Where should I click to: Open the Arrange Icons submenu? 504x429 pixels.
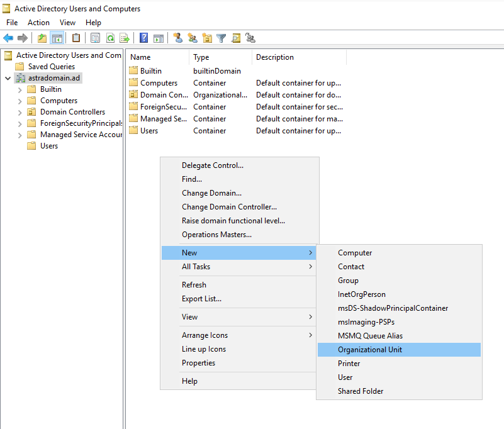(x=238, y=335)
